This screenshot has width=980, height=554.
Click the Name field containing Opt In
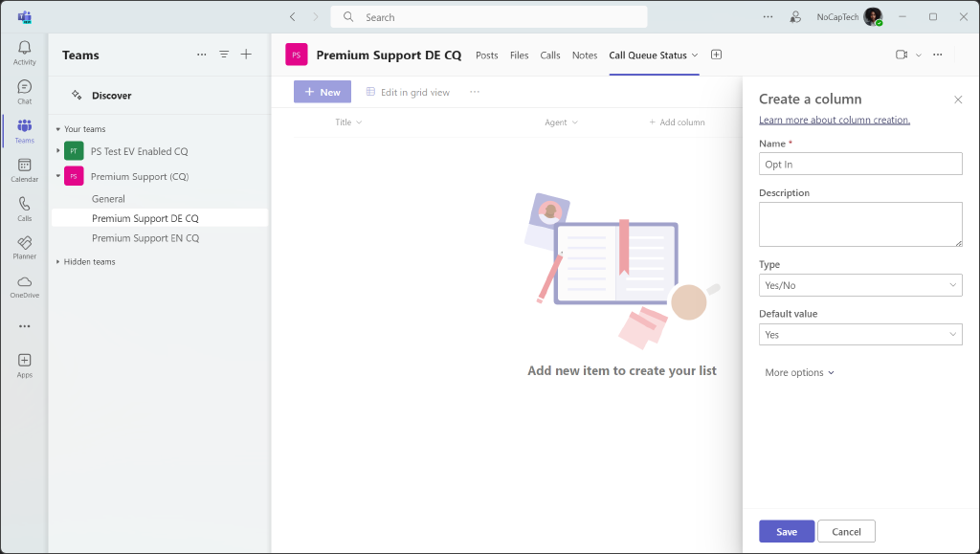pos(859,164)
